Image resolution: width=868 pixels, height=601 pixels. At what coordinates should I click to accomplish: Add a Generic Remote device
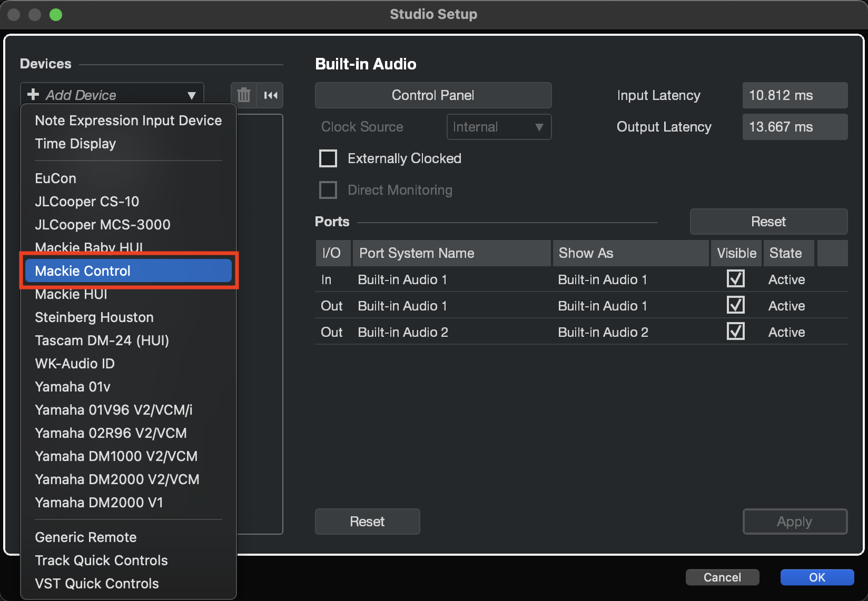129,537
